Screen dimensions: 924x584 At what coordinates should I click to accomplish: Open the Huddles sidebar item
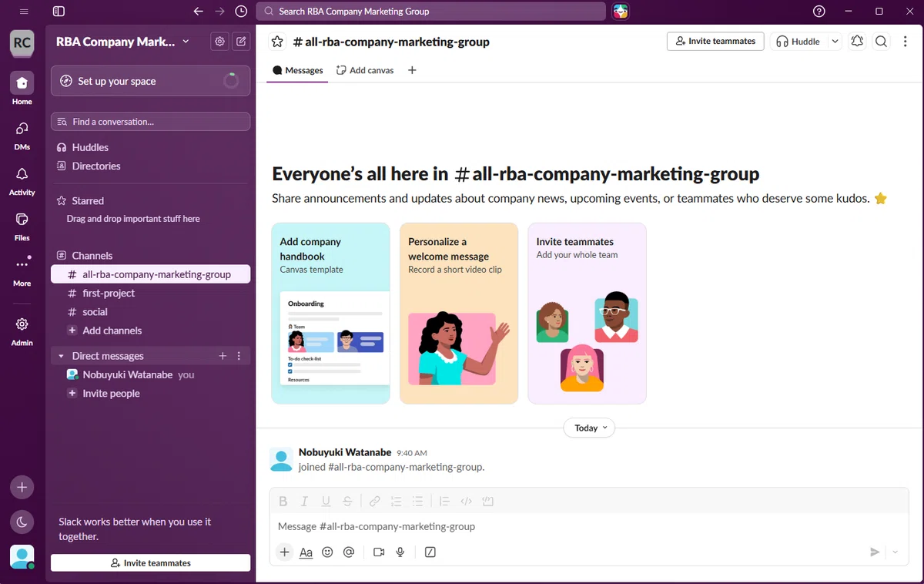pyautogui.click(x=150, y=147)
